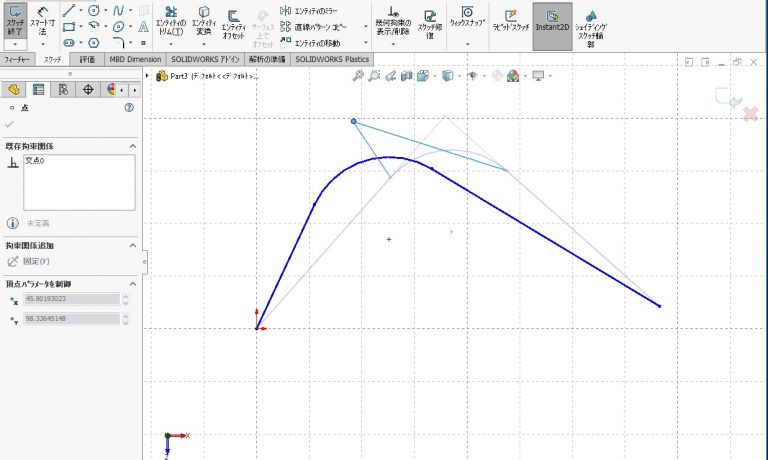Click Convert Entities (エンティティ変換) icon
This screenshot has width=768, height=460.
pyautogui.click(x=203, y=22)
